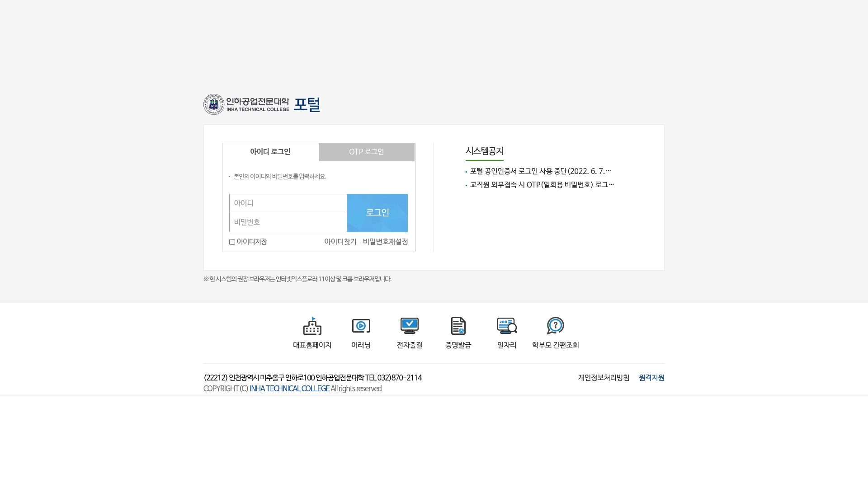Open the 이러닝 video play icon
Screen dimensions: 868x488
[361, 326]
